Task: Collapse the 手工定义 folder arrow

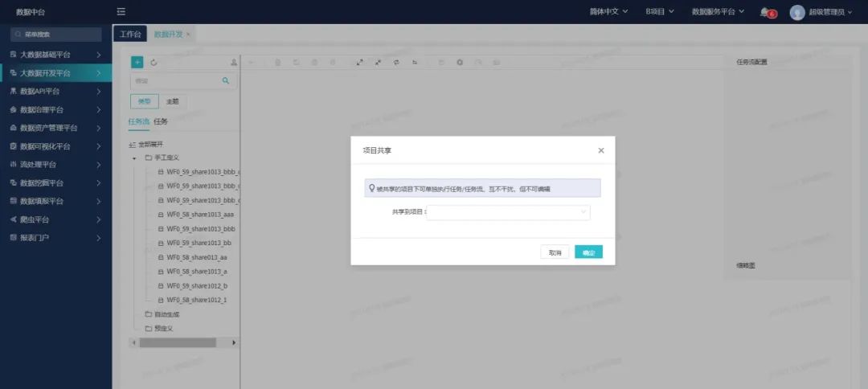Action: point(134,158)
